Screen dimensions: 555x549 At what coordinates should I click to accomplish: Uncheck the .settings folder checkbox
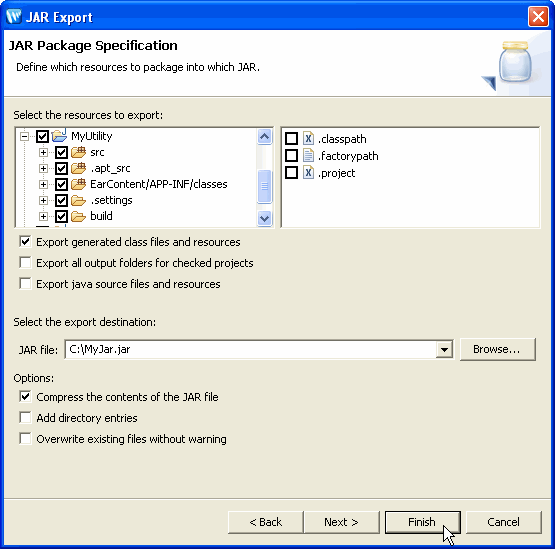click(61, 200)
